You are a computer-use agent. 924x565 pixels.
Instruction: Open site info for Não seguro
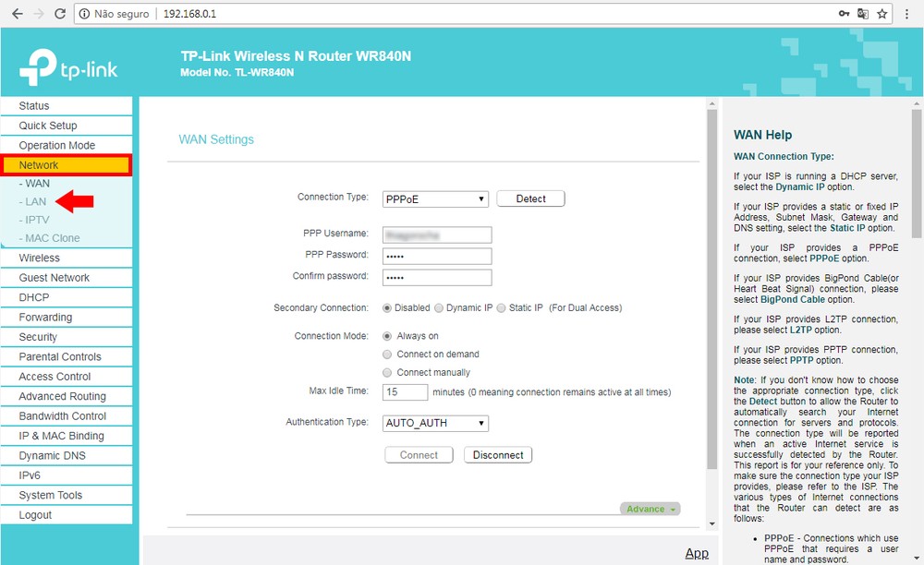115,14
